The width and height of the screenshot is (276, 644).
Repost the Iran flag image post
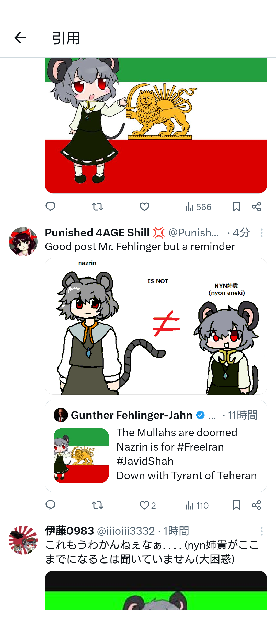(97, 206)
